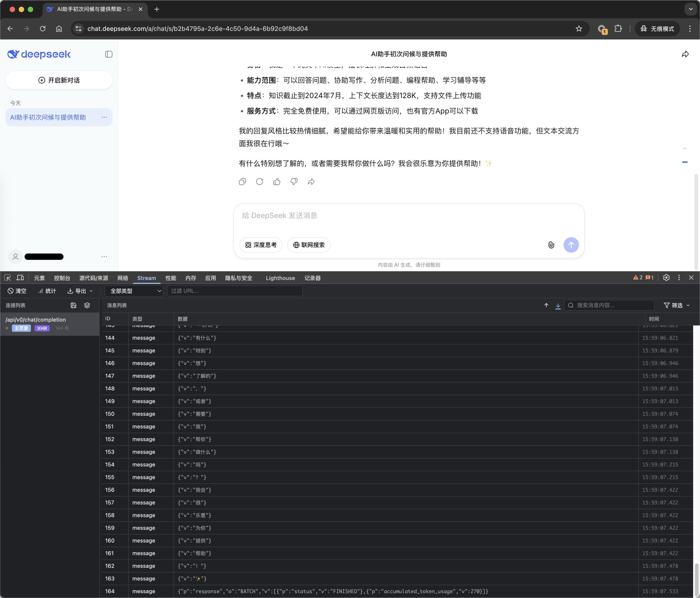Open tab search dropdown in browser
This screenshot has width=700, height=598.
click(x=690, y=9)
